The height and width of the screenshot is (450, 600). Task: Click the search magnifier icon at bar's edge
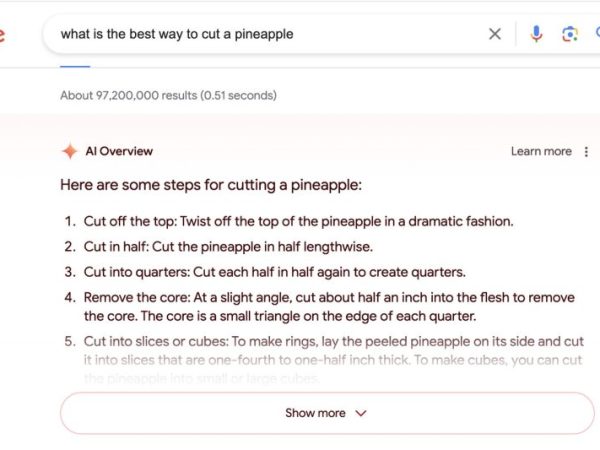pos(598,34)
